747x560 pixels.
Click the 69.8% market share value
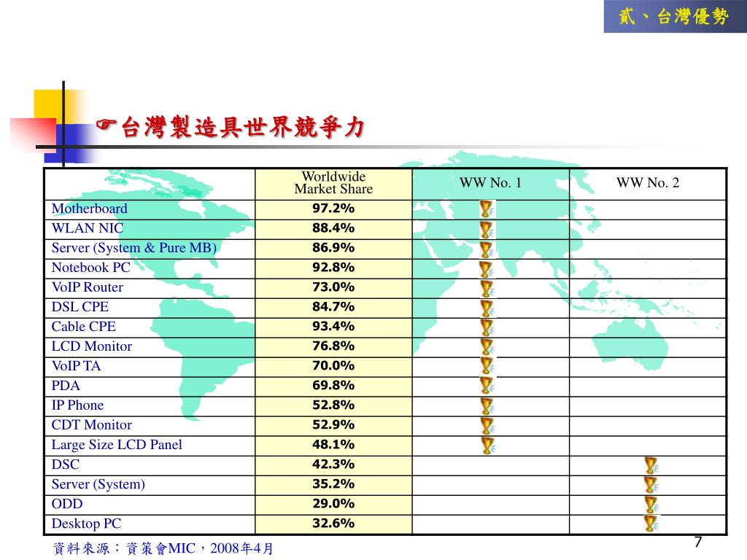coord(333,385)
